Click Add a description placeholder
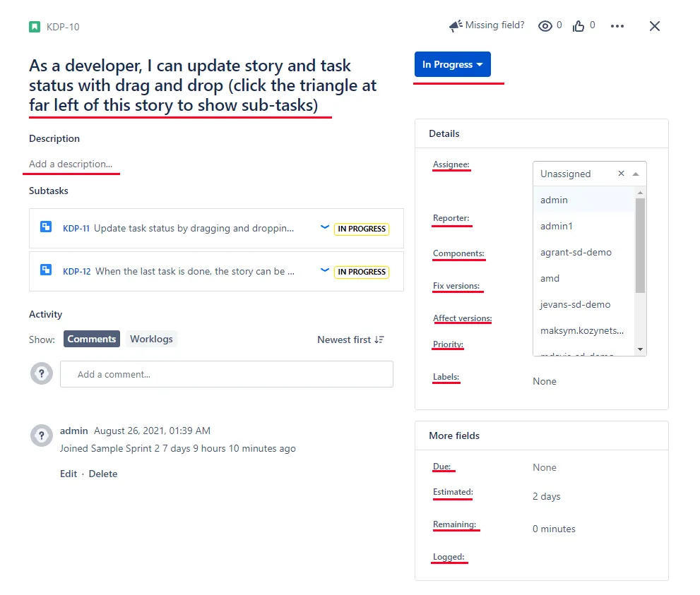This screenshot has width=700, height=595. coord(71,164)
